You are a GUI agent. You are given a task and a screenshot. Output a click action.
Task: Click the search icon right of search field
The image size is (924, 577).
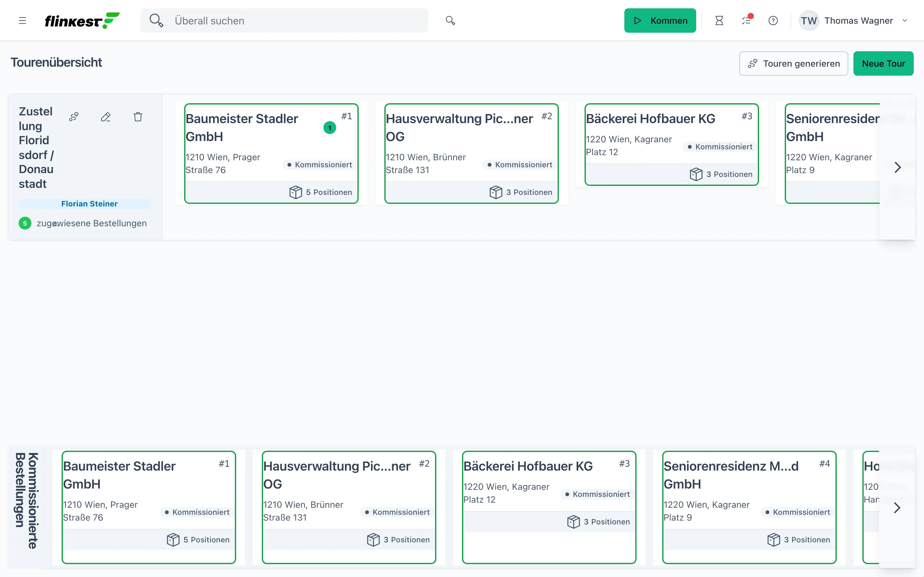click(x=450, y=21)
